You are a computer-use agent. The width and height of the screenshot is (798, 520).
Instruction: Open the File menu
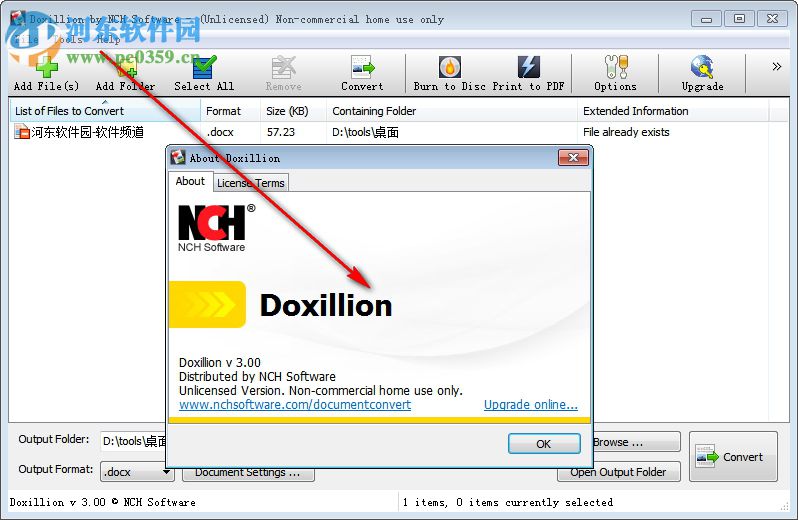tap(26, 39)
